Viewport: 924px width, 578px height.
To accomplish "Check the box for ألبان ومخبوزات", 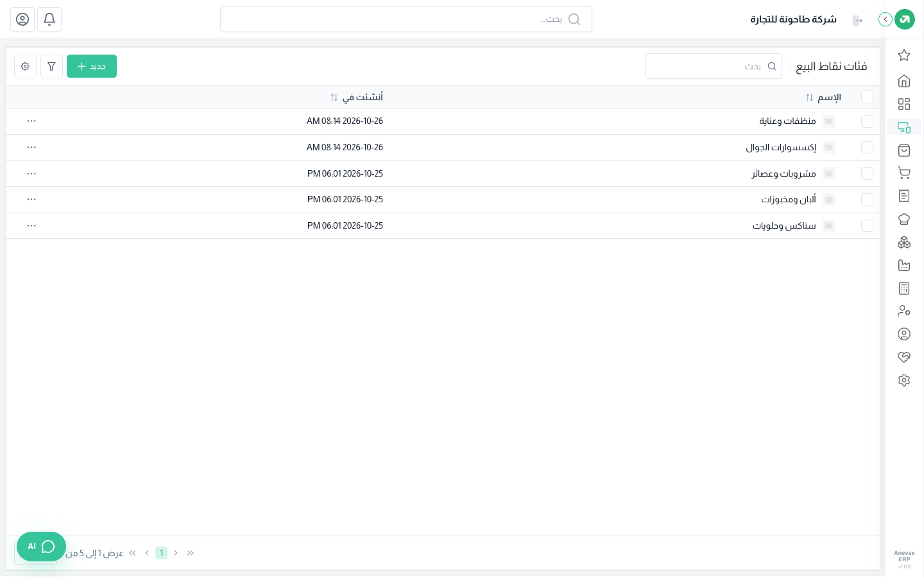I will (x=867, y=200).
